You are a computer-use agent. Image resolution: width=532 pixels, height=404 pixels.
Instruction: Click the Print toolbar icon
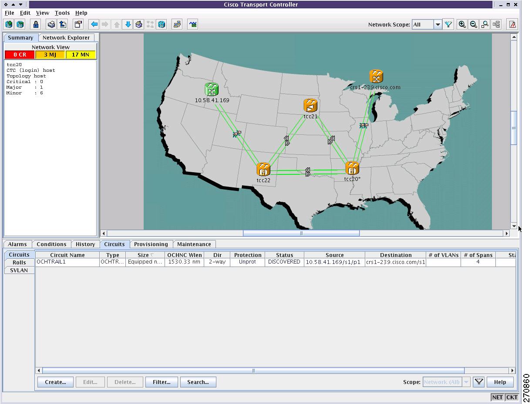pos(51,24)
